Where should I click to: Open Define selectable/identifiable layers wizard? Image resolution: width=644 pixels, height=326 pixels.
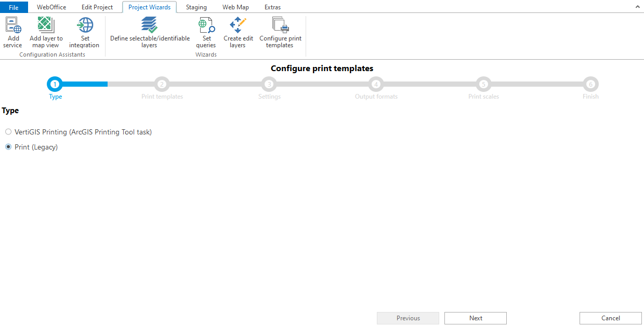click(150, 25)
